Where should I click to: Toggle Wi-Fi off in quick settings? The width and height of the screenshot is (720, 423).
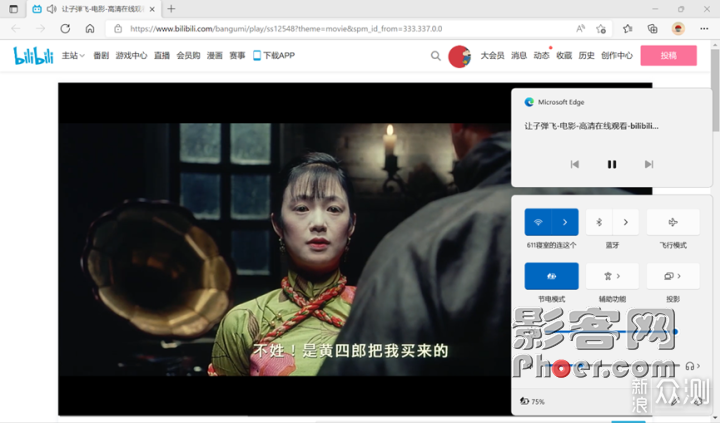(x=538, y=222)
